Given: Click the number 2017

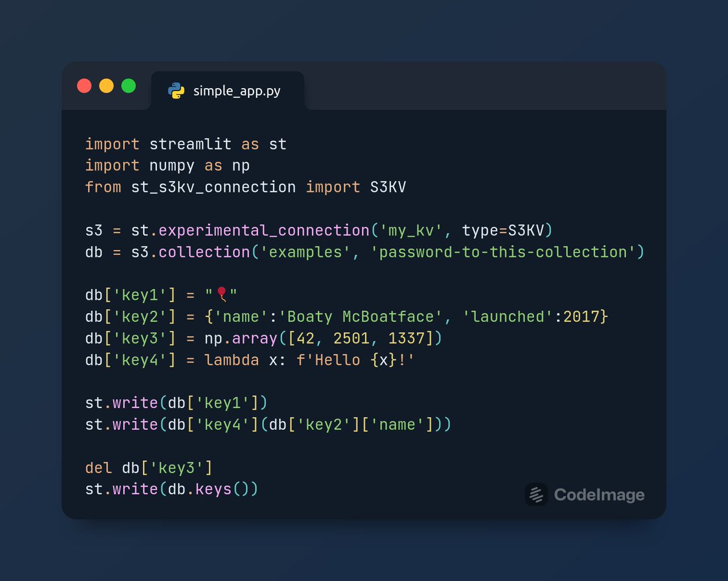Looking at the screenshot, I should [x=581, y=317].
